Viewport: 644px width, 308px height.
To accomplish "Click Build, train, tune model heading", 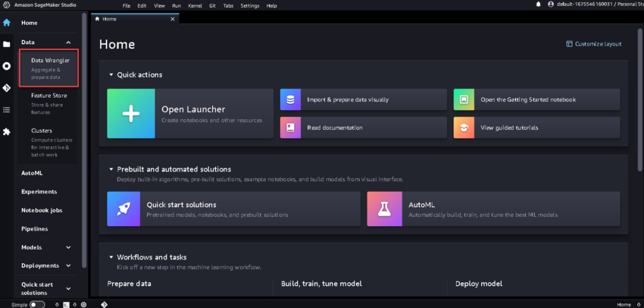I will pos(321,284).
